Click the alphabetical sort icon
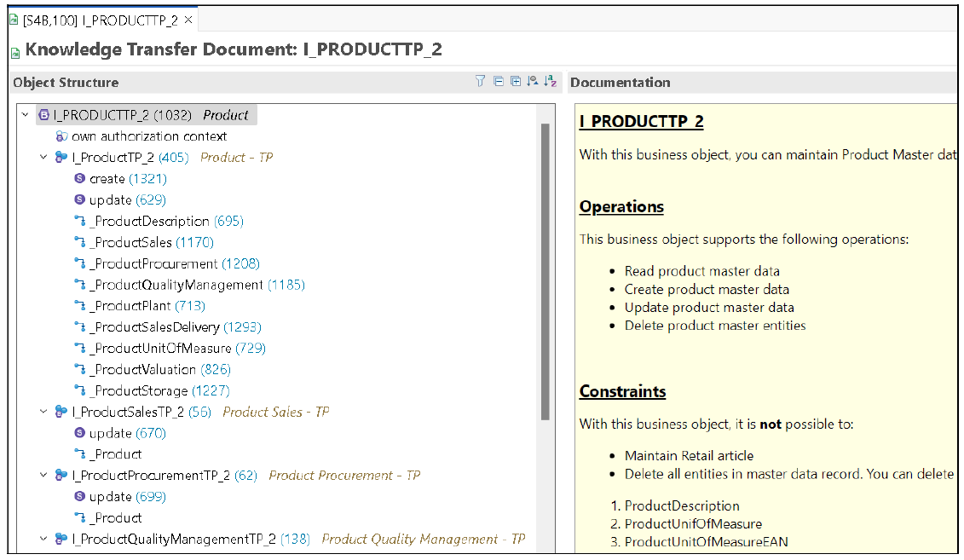Image resolution: width=964 pixels, height=560 pixels. coord(550,80)
